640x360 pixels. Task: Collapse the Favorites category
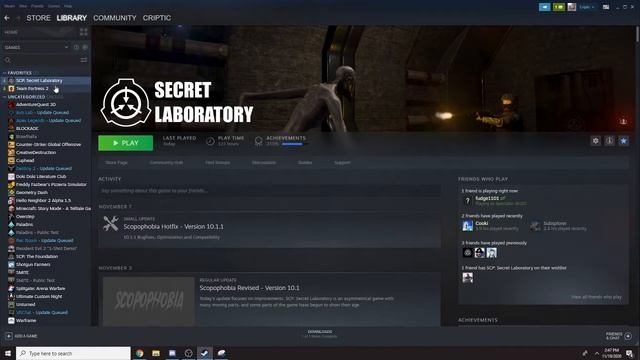pos(4,73)
